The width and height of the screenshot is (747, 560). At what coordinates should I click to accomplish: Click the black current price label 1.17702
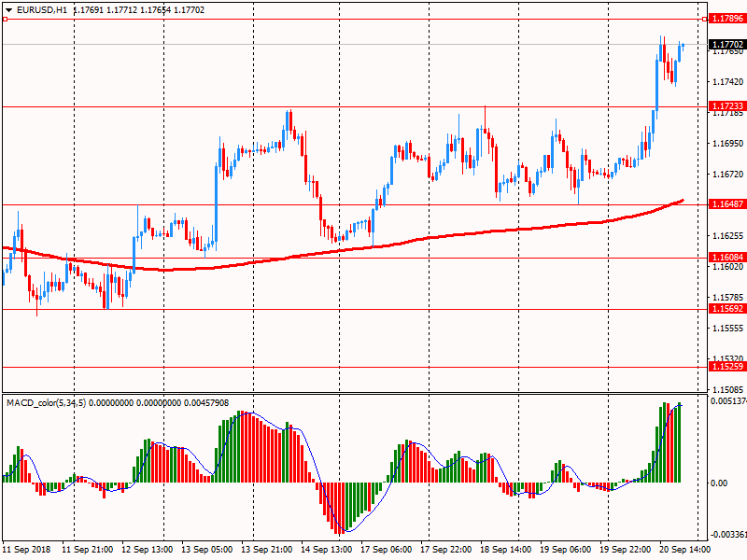pos(726,44)
